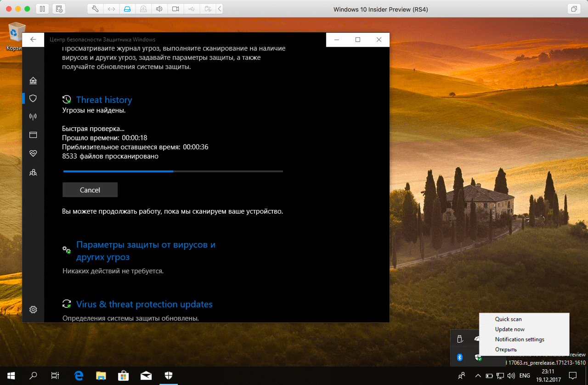Click the scan progress bar
Image resolution: width=588 pixels, height=385 pixels.
173,171
